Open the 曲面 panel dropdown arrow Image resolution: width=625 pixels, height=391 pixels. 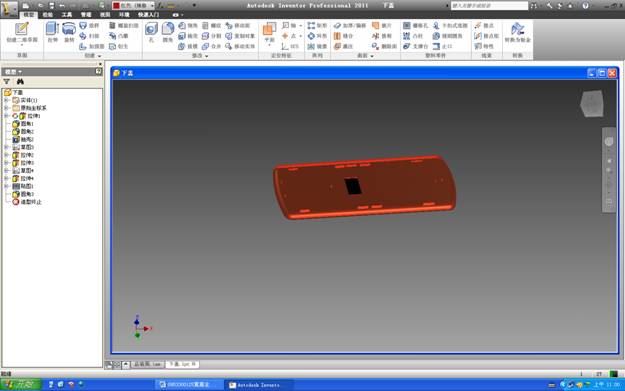click(x=371, y=56)
